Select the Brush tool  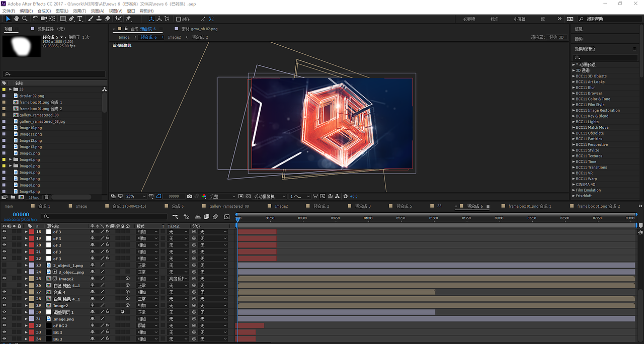(91, 19)
